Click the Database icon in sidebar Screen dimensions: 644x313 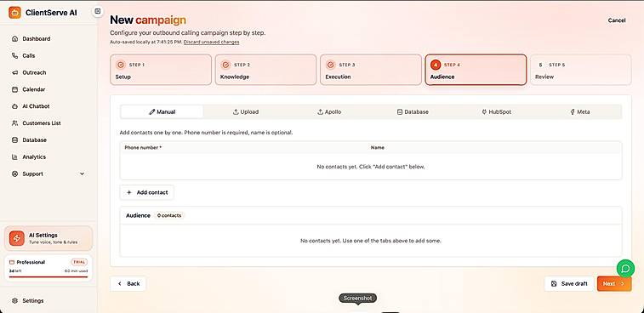pyautogui.click(x=15, y=139)
